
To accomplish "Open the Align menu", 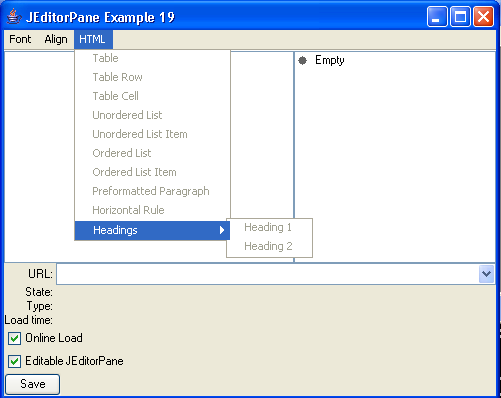I will (56, 39).
